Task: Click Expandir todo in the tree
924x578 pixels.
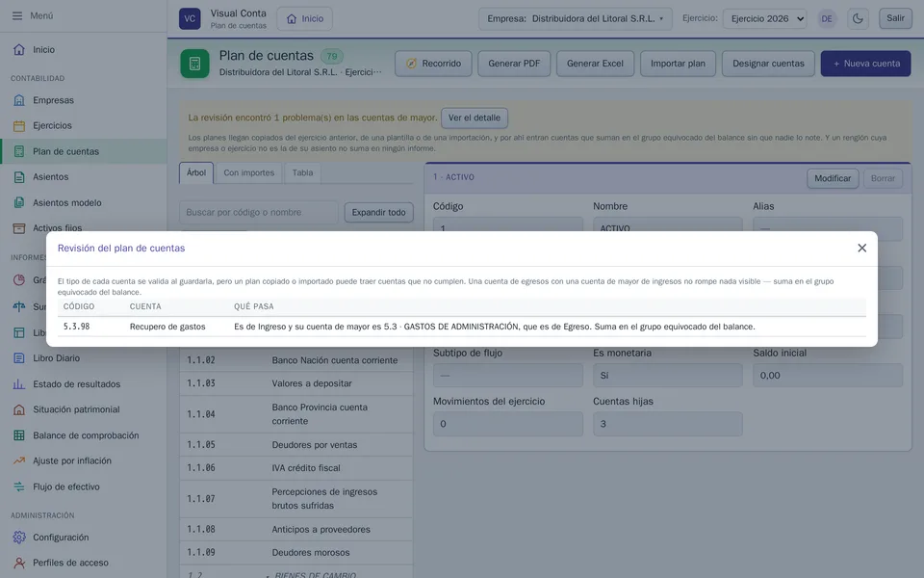Action: point(379,212)
